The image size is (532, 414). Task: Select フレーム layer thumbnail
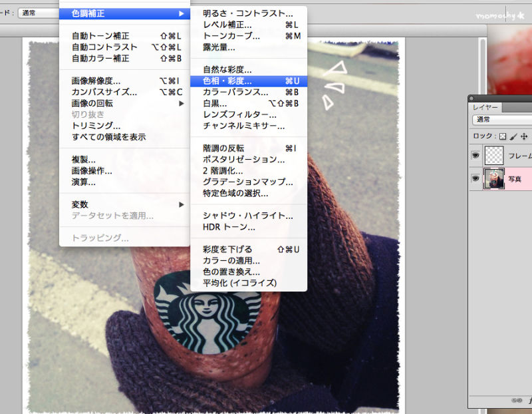[x=493, y=156]
